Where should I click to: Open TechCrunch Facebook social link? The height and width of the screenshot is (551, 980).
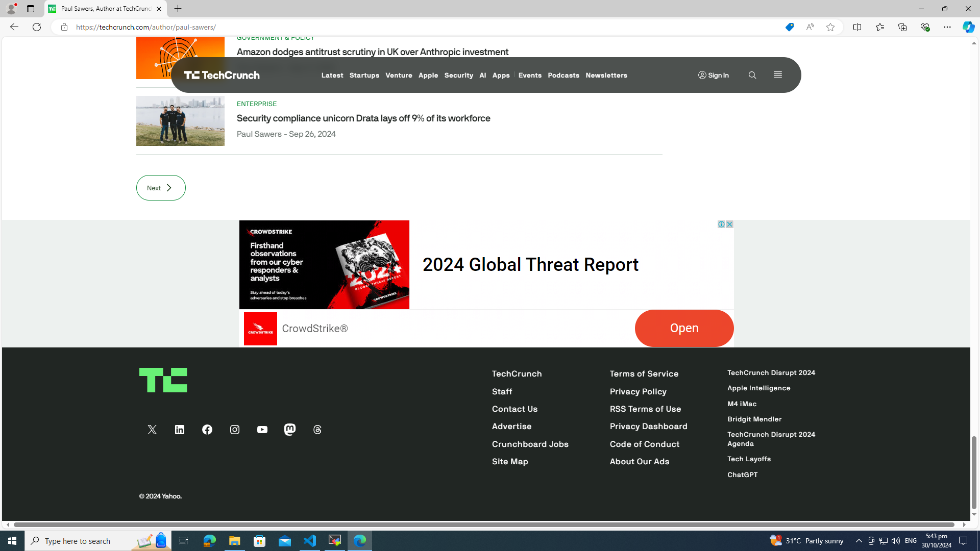coord(207,430)
